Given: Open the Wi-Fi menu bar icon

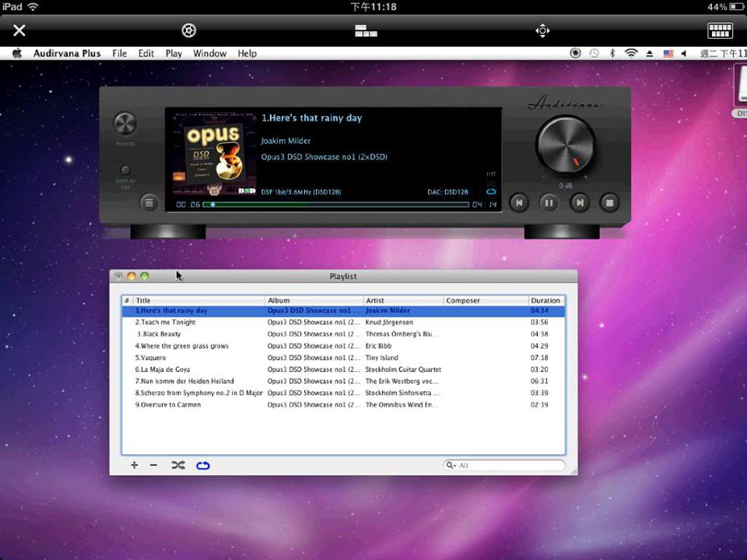Looking at the screenshot, I should click(x=631, y=54).
